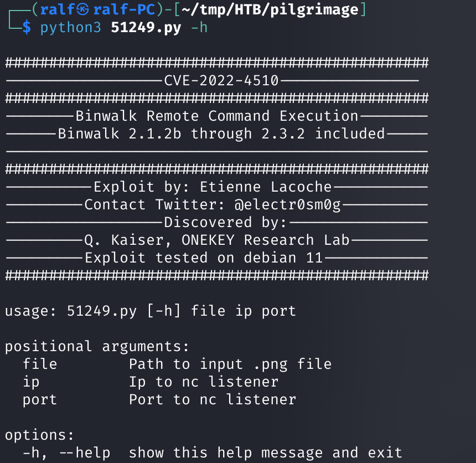Click the Exploit by: Etienne Lacoche line
The image size is (476, 463).
pyautogui.click(x=213, y=187)
